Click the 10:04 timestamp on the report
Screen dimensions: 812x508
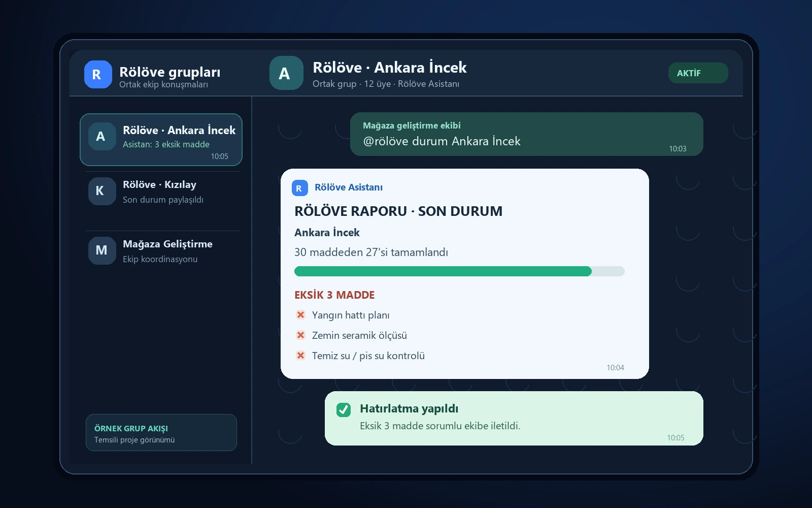[615, 368]
